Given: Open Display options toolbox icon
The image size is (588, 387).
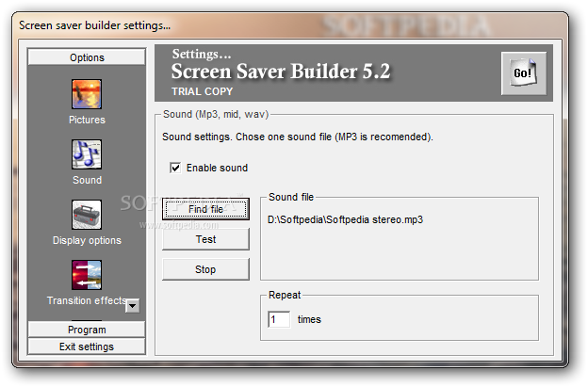Looking at the screenshot, I should point(87,215).
